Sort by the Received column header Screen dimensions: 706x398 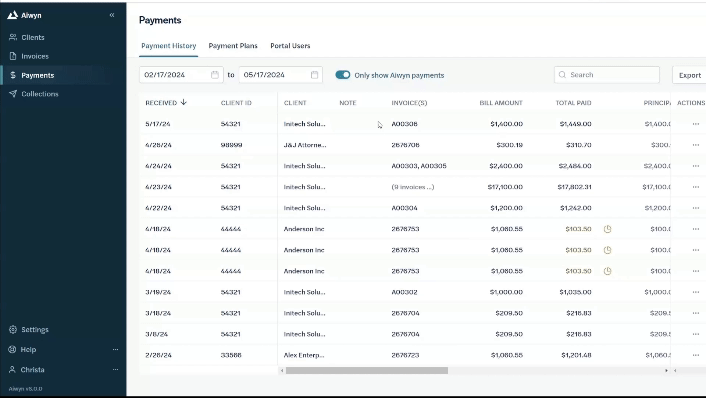click(166, 103)
